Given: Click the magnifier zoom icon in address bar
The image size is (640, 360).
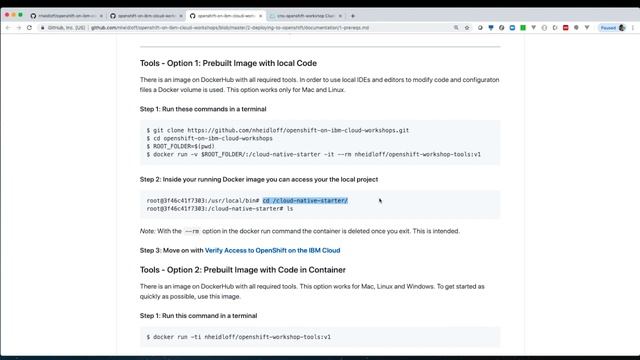Looking at the screenshot, I should point(456,28).
